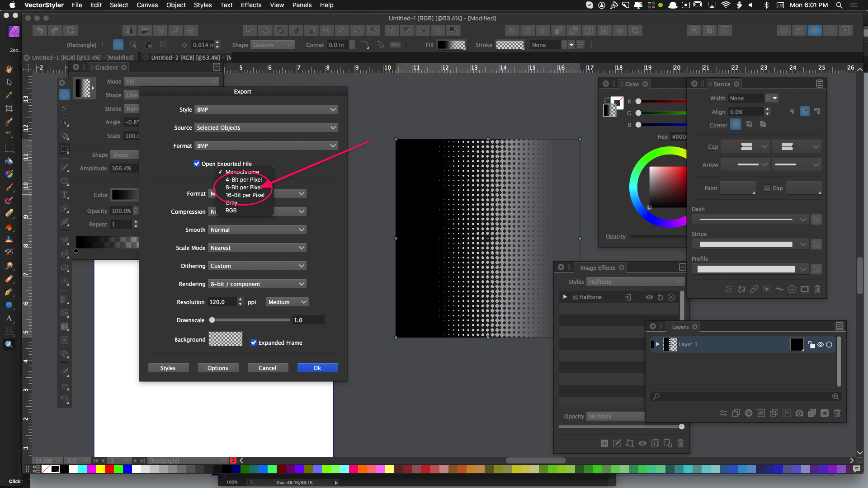868x488 pixels.
Task: Hide Layer 1 with eye icon
Action: pos(820,344)
